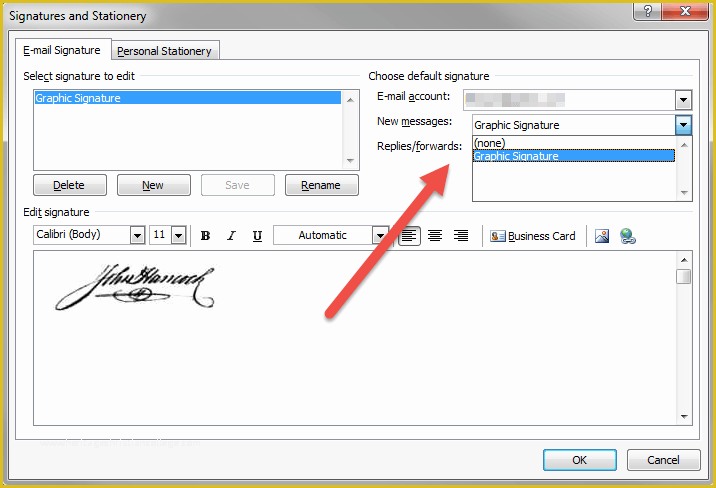Image resolution: width=716 pixels, height=488 pixels.
Task: Insert a Business Card
Action: click(532, 236)
